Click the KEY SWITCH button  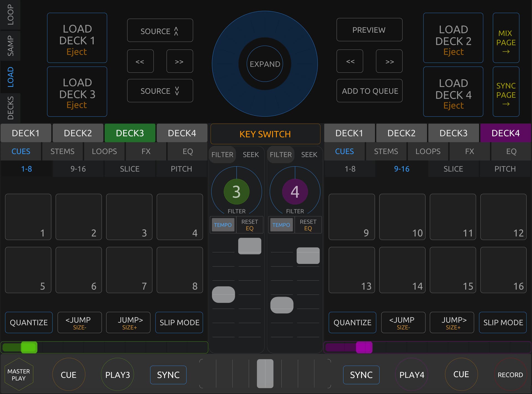(265, 134)
